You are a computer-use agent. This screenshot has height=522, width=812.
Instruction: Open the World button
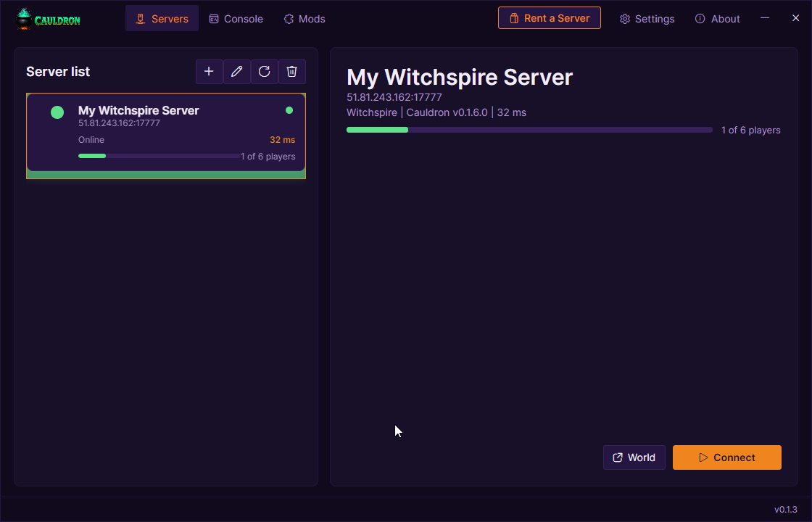(634, 457)
